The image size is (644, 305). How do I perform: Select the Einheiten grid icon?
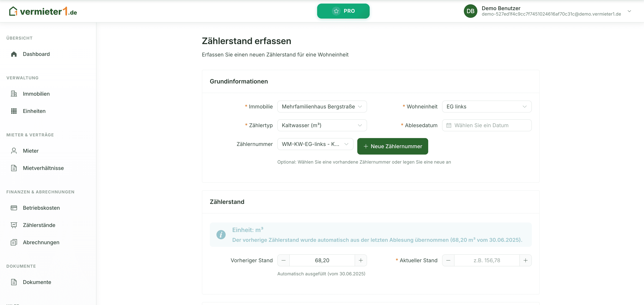14,111
